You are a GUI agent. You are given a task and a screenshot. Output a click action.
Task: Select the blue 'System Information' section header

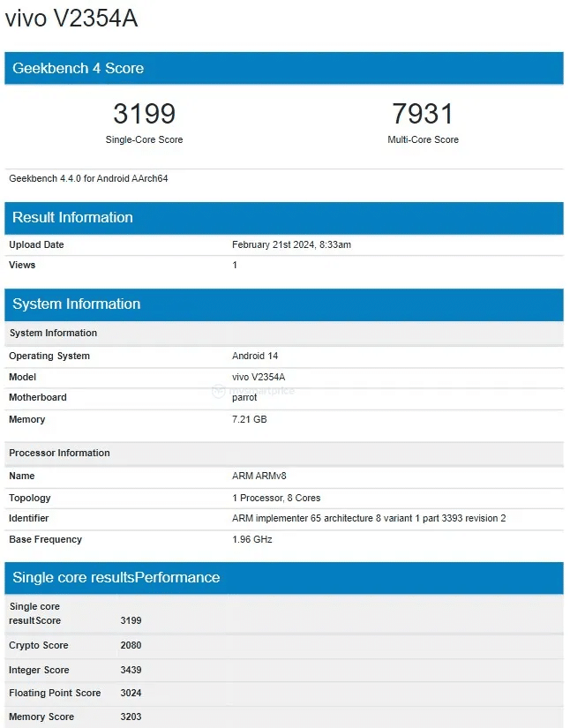tap(284, 304)
